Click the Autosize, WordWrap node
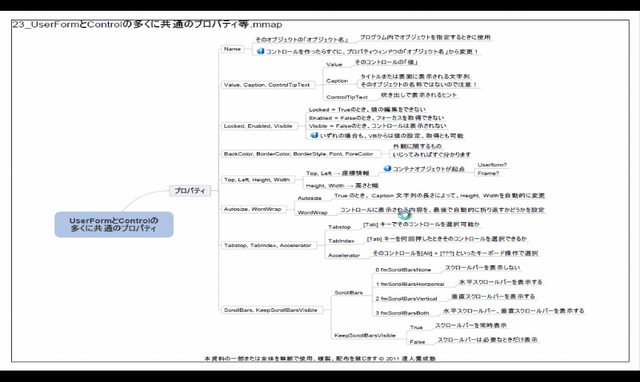The image size is (640, 382). click(253, 209)
